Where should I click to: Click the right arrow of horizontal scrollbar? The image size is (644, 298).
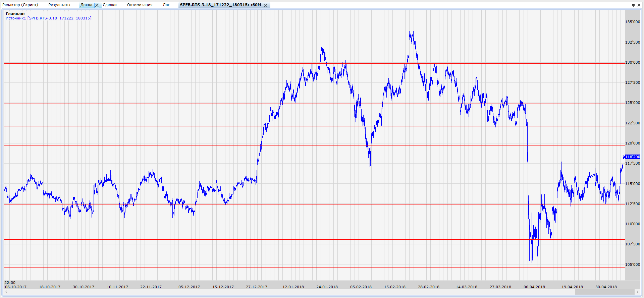pos(637,292)
